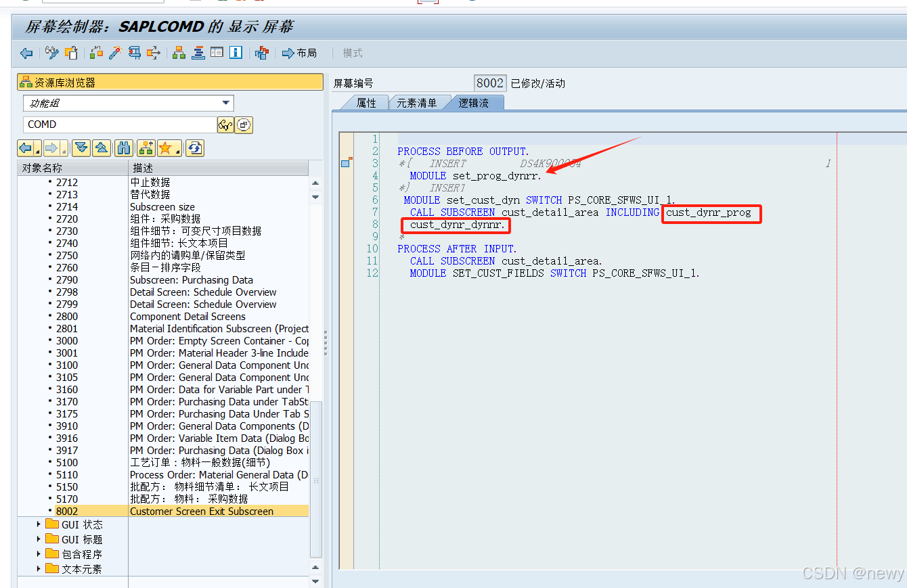Click the Navigation stack icon

(198, 53)
